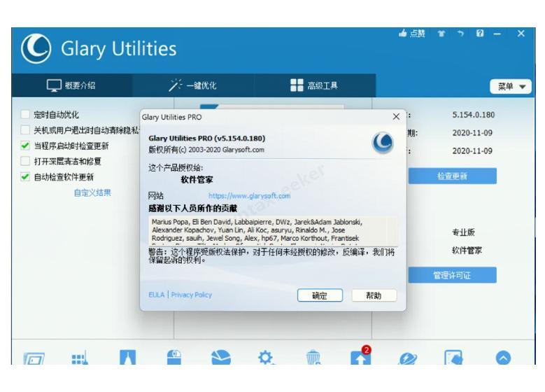Click the contributors credits text box

coord(273,230)
